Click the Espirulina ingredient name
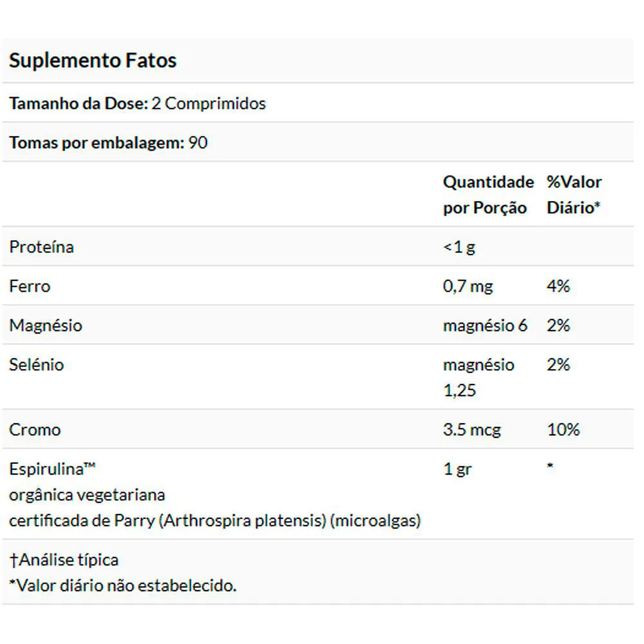644x644 pixels. pyautogui.click(x=52, y=469)
